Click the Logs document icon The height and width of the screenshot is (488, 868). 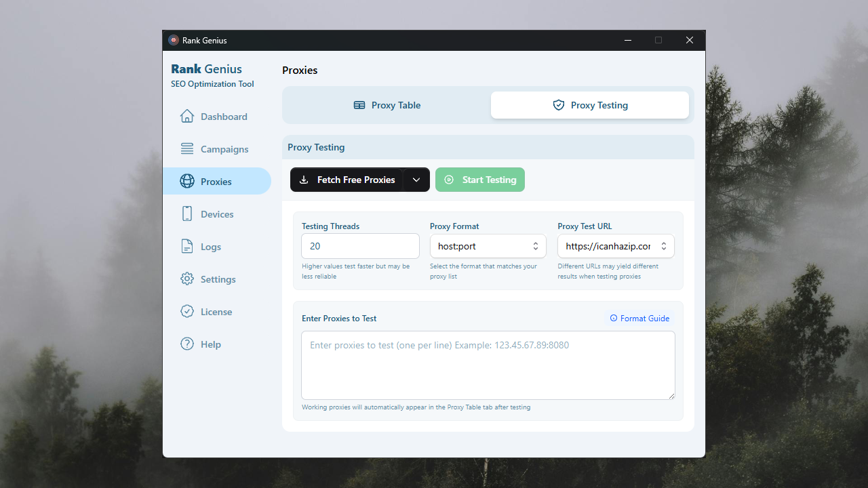point(187,247)
